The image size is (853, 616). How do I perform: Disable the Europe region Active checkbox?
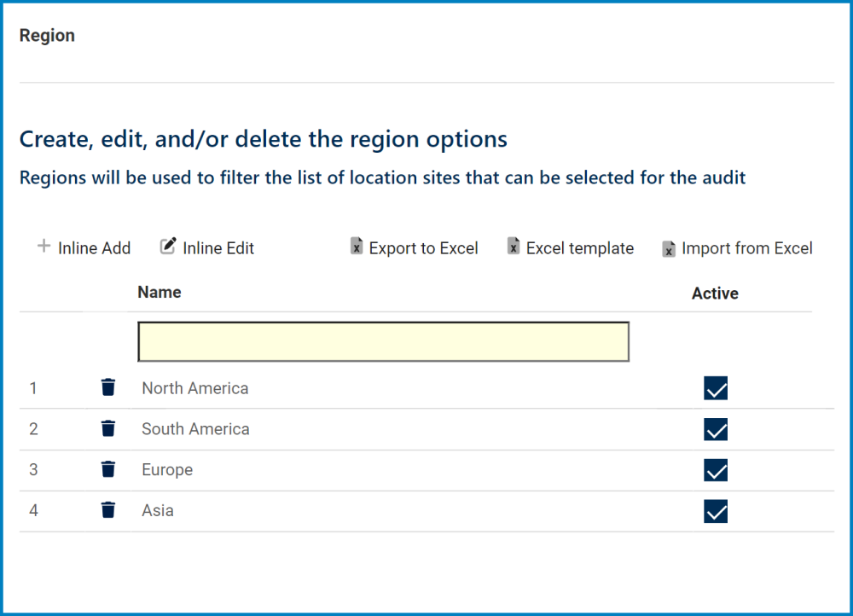(x=716, y=470)
